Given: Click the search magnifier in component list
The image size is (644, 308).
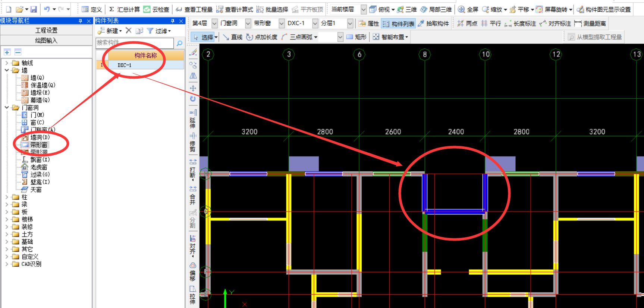Looking at the screenshot, I should 179,43.
